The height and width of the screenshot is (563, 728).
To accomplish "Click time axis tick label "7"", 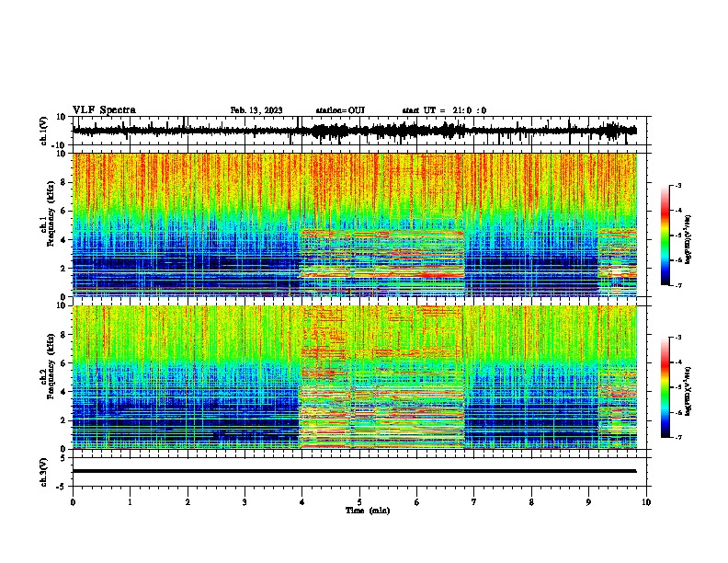I will click(474, 502).
